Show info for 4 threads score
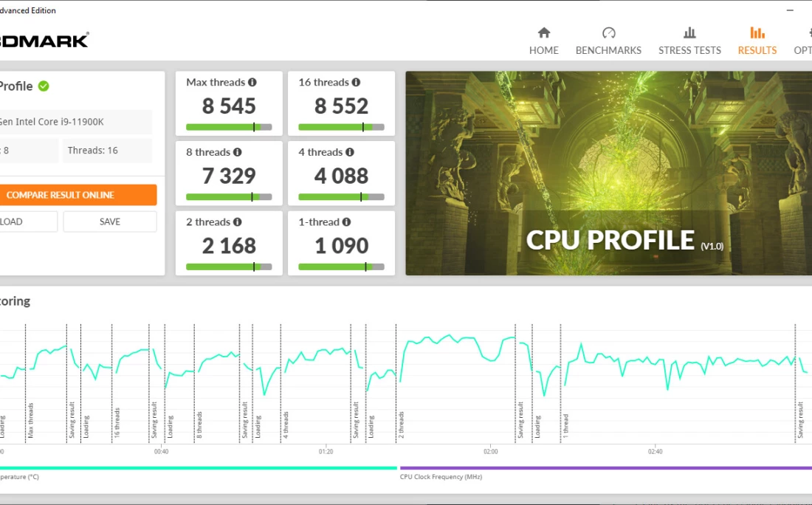Image resolution: width=812 pixels, height=505 pixels. [350, 152]
